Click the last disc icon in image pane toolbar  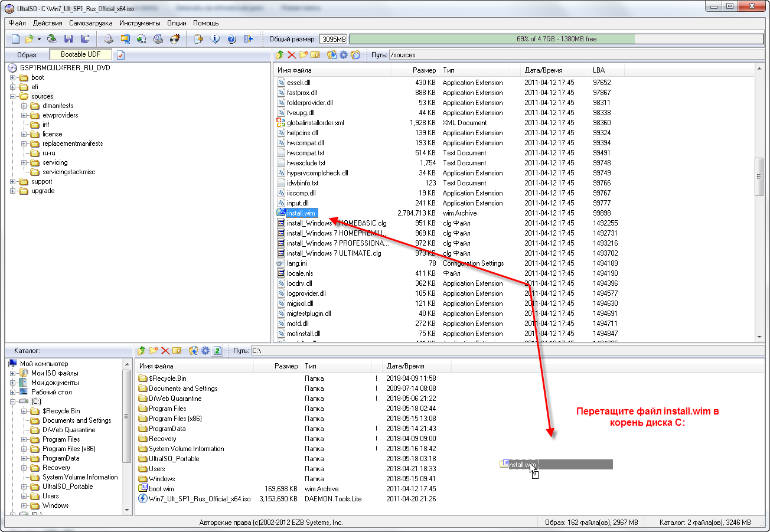[355, 55]
